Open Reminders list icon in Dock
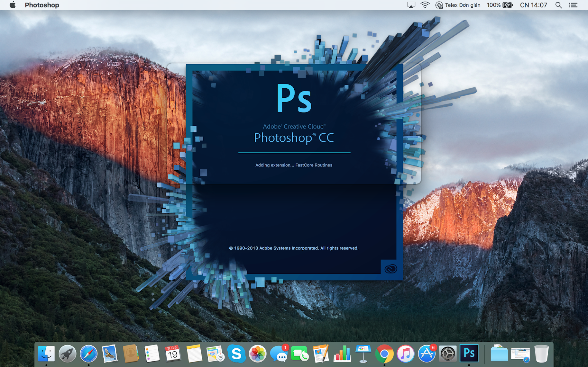This screenshot has width=588, height=367. (152, 354)
